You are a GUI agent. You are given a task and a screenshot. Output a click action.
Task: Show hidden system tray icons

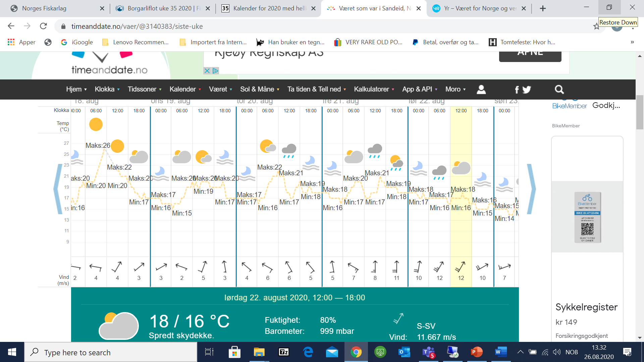click(520, 352)
